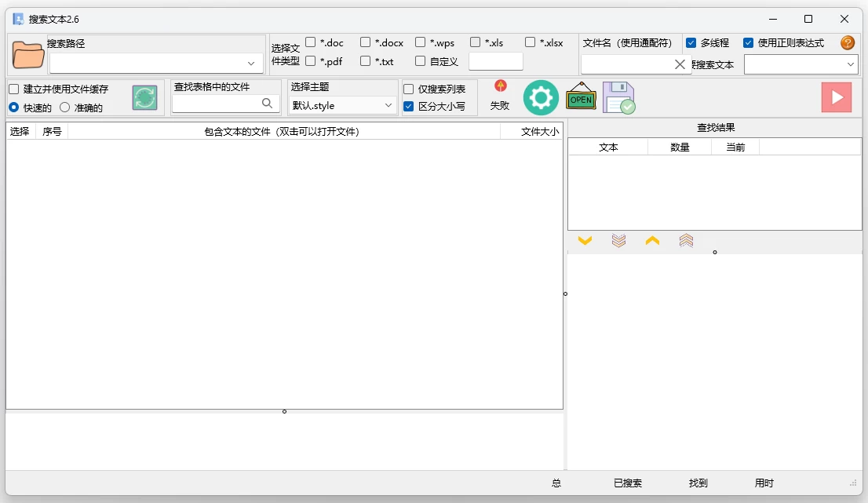Click the 数量 column header
The height and width of the screenshot is (503, 868).
tap(680, 147)
